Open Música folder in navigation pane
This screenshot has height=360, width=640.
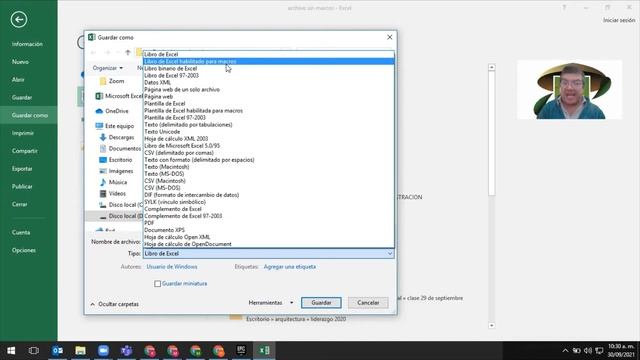[113, 182]
